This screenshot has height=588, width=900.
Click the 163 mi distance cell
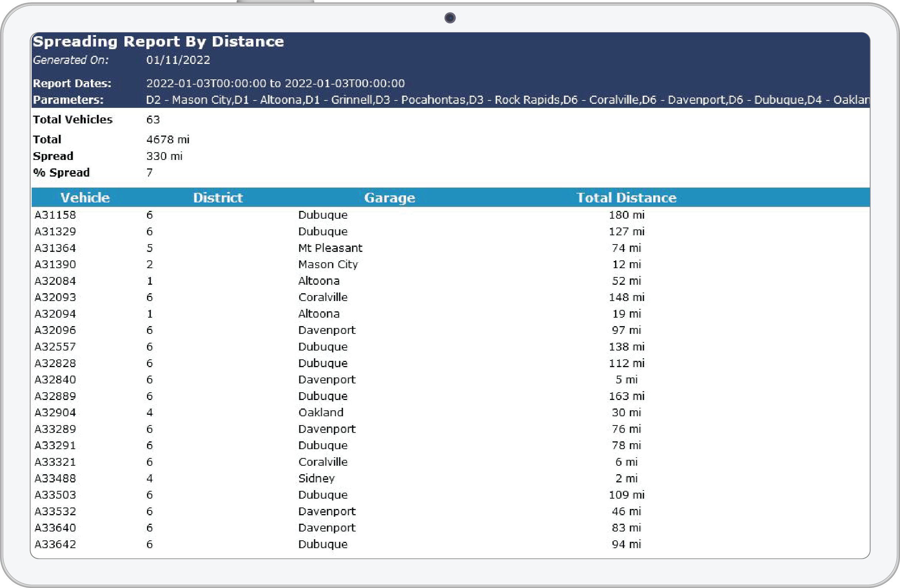click(x=627, y=396)
